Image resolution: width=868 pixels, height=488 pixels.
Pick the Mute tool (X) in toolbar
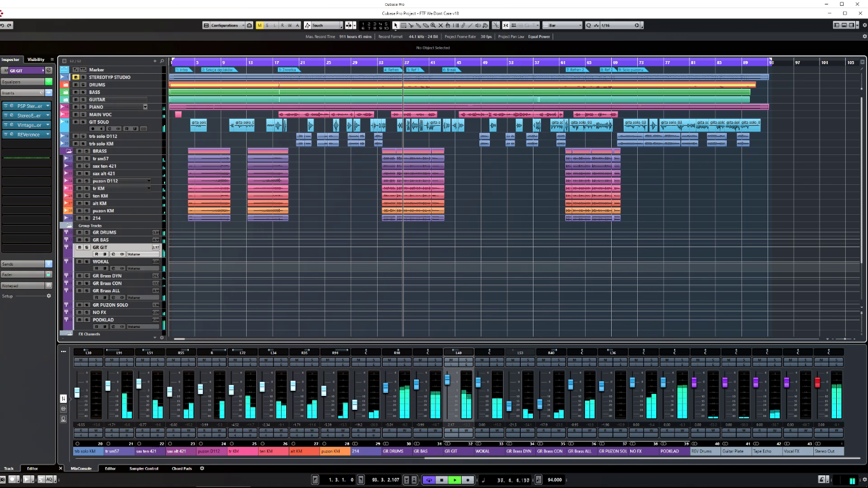441,25
